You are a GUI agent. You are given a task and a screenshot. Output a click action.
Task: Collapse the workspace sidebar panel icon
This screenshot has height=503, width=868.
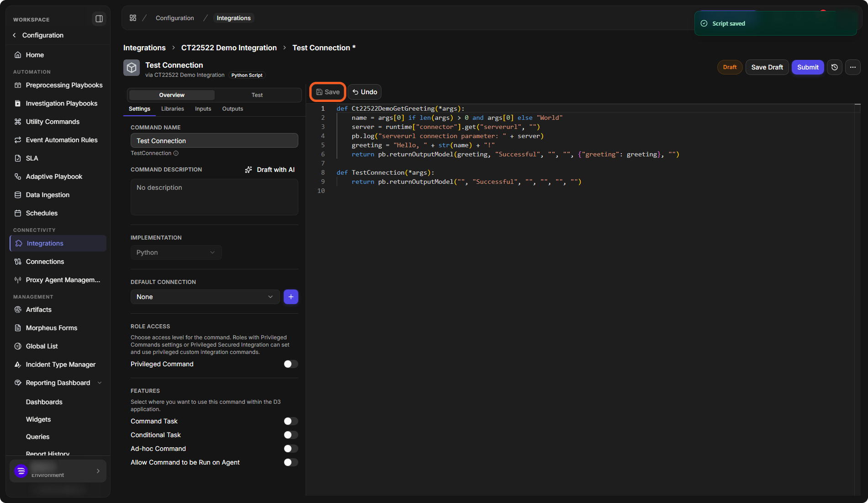pos(99,19)
